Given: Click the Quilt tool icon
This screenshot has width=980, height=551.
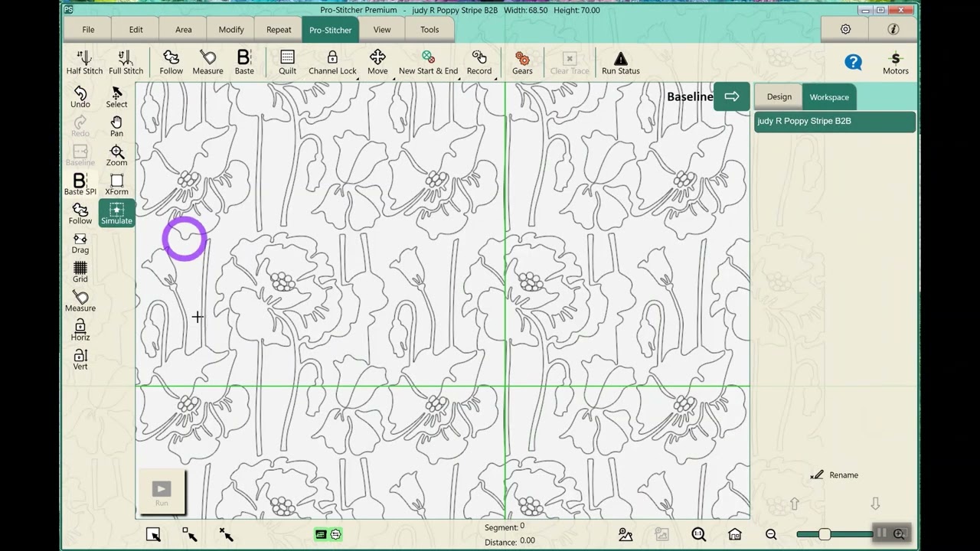Looking at the screenshot, I should (x=287, y=63).
